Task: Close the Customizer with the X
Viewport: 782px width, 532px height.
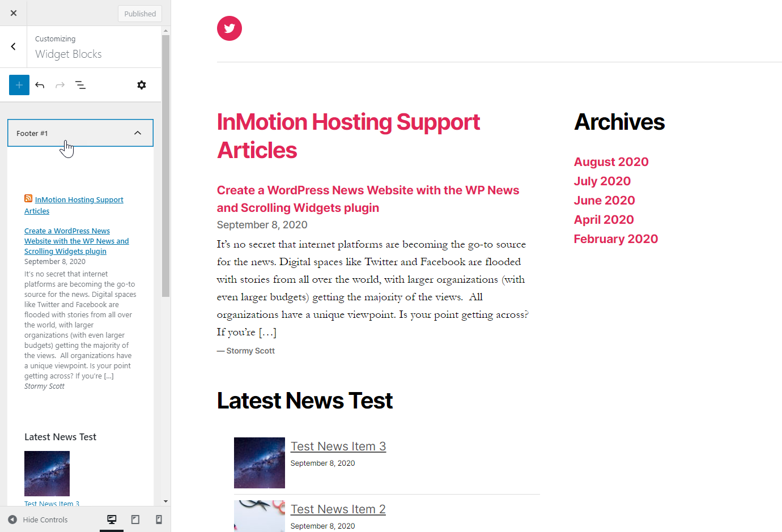Action: (x=13, y=12)
